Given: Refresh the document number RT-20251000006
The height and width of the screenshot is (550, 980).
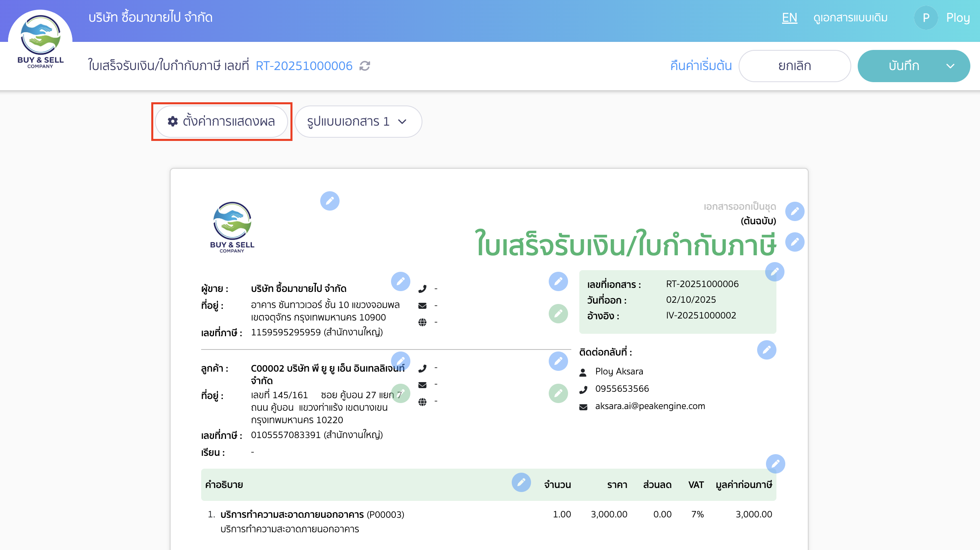Looking at the screenshot, I should (364, 66).
